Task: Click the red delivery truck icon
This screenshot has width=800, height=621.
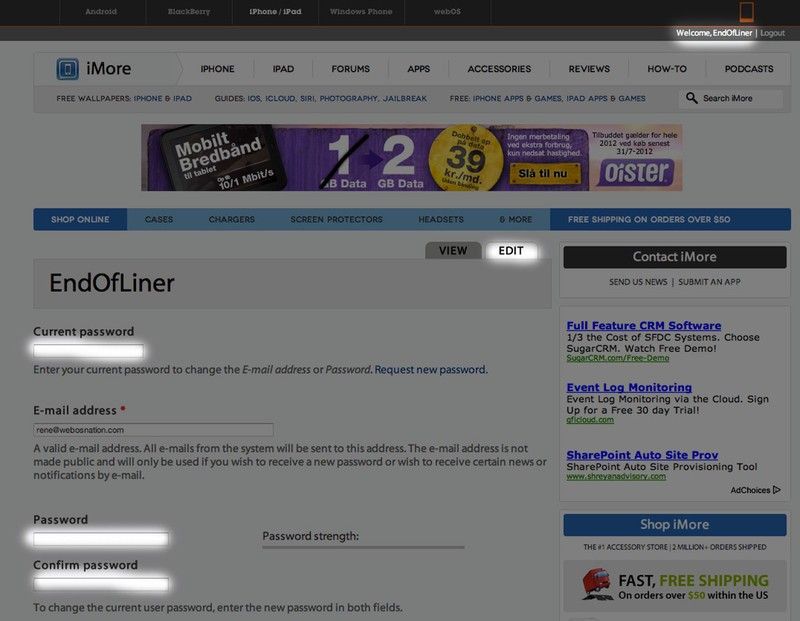Action: (597, 584)
